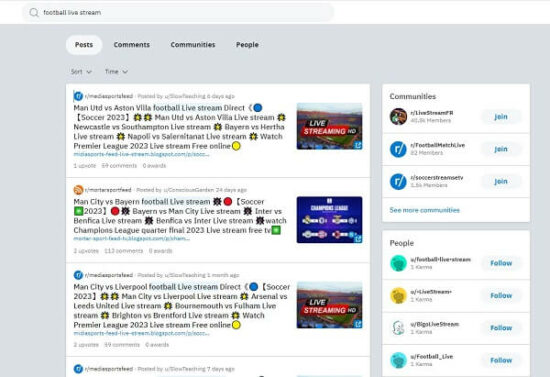The height and width of the screenshot is (377, 550).
Task: Open r/LiveStreamFR community avatar
Action: pos(398,117)
